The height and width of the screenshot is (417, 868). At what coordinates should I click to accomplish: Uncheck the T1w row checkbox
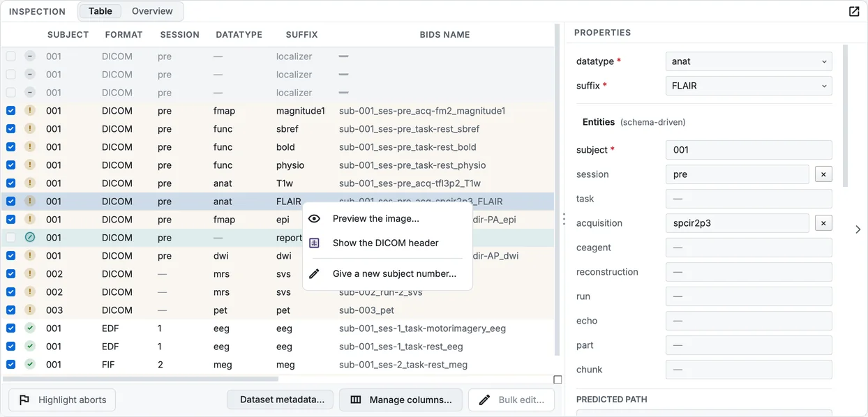click(10, 183)
